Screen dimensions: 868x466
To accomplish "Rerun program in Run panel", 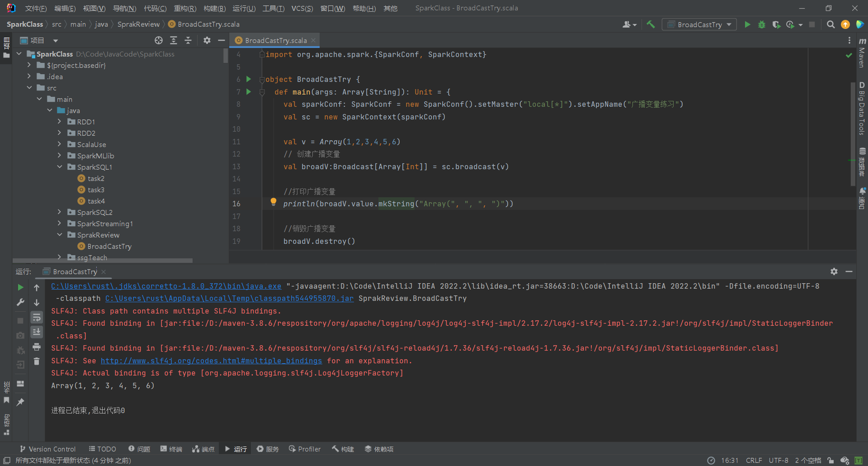I will click(x=20, y=287).
